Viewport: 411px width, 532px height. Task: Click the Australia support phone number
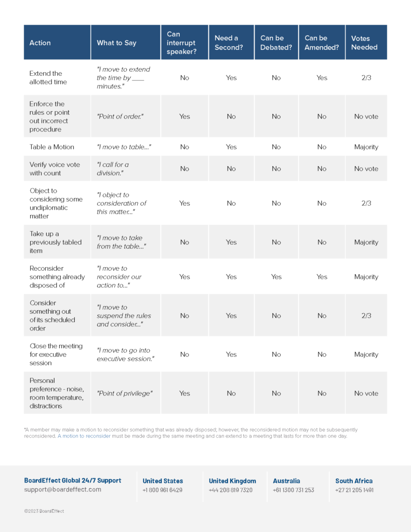tap(294, 490)
